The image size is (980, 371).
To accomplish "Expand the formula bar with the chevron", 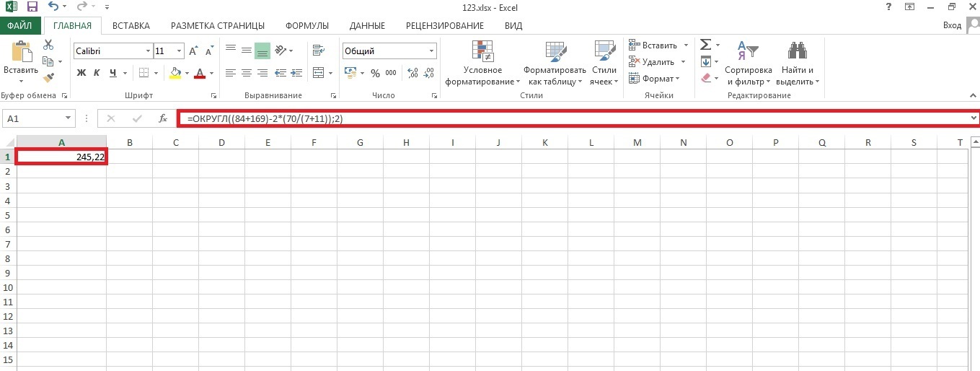I will tap(974, 118).
